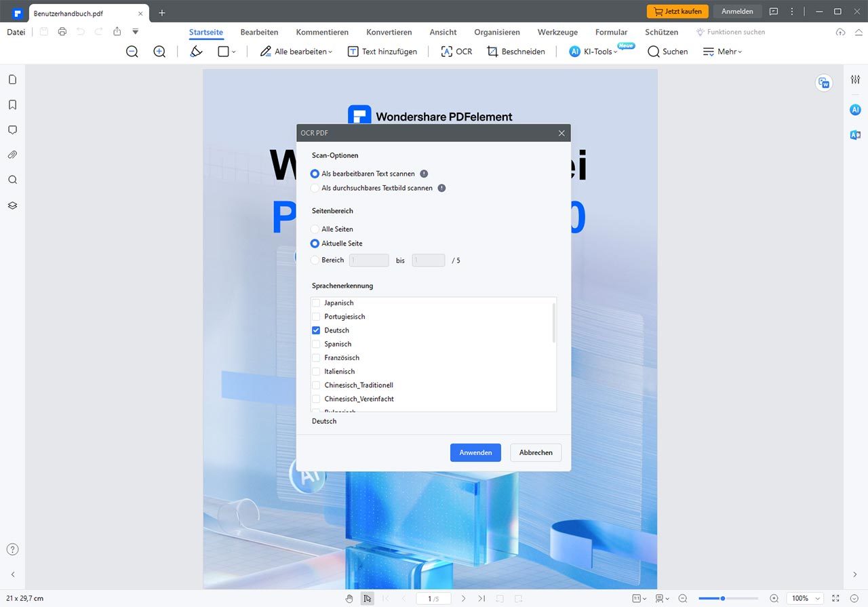
Task: Check the Portugiesisch language checkbox
Action: tap(315, 317)
